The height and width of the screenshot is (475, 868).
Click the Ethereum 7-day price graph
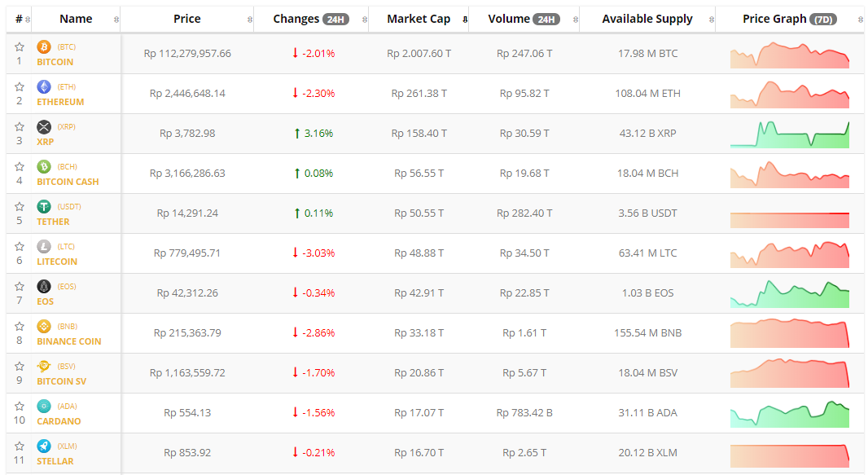click(789, 94)
